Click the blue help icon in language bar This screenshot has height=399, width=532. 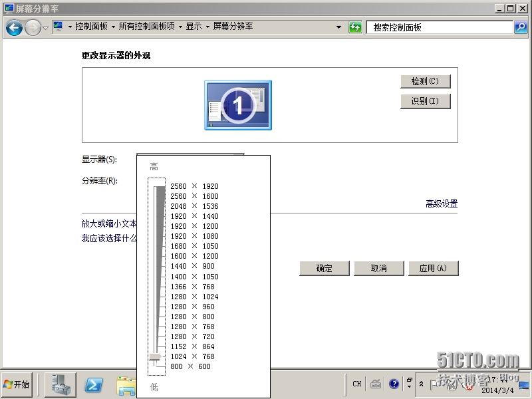tap(394, 384)
